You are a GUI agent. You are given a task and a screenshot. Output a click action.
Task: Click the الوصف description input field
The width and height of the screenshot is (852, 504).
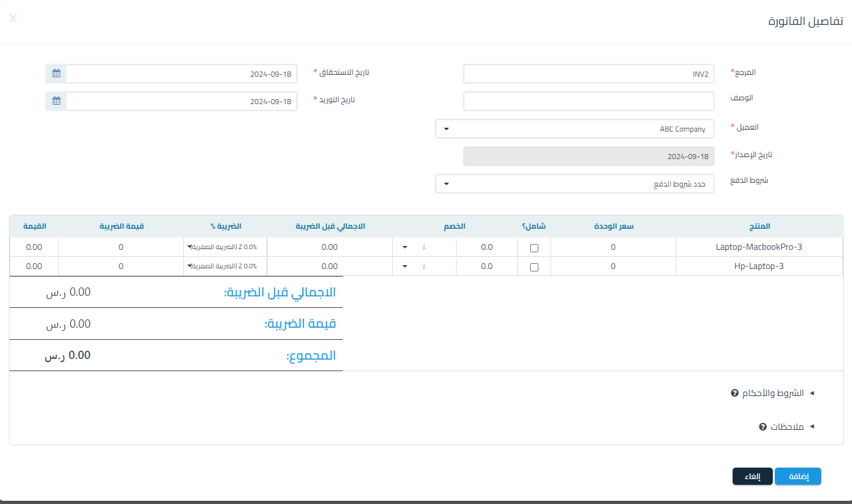click(x=588, y=102)
